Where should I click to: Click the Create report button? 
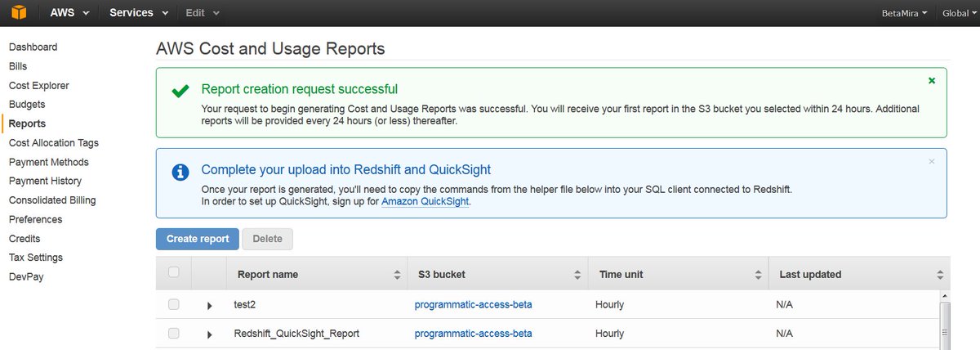click(x=198, y=239)
